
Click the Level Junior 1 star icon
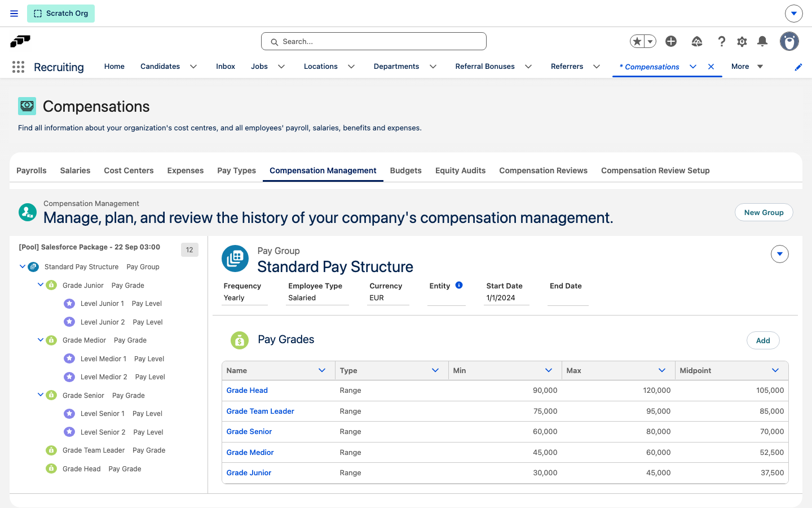coord(69,304)
